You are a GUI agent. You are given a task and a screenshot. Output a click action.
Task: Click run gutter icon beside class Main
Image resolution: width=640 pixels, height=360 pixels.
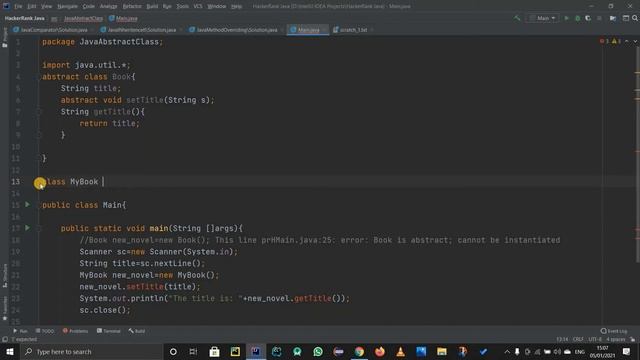tap(27, 204)
